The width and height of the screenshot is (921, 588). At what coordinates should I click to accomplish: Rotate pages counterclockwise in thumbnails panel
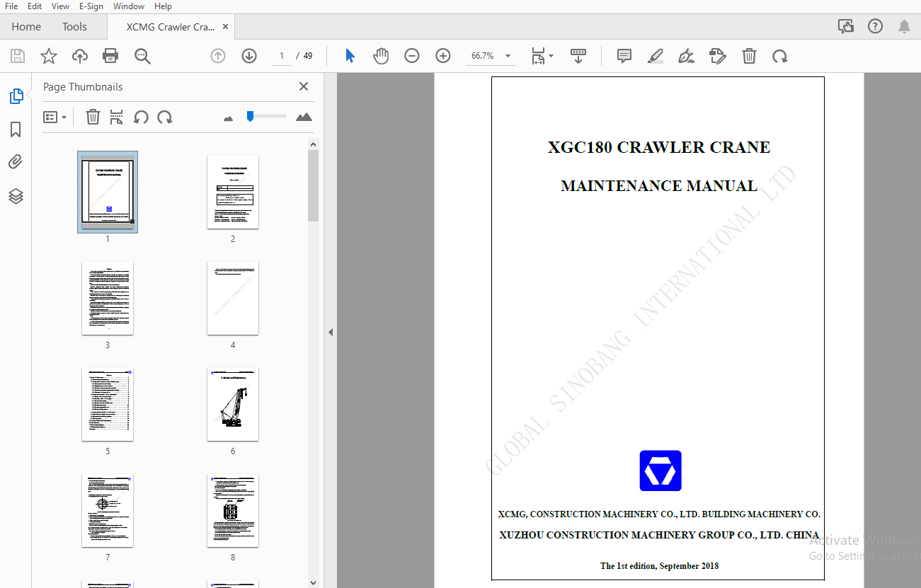point(141,117)
